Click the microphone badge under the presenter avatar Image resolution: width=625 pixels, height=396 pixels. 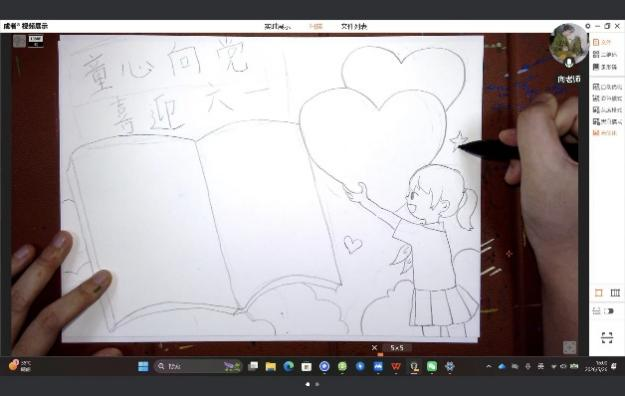tap(569, 62)
